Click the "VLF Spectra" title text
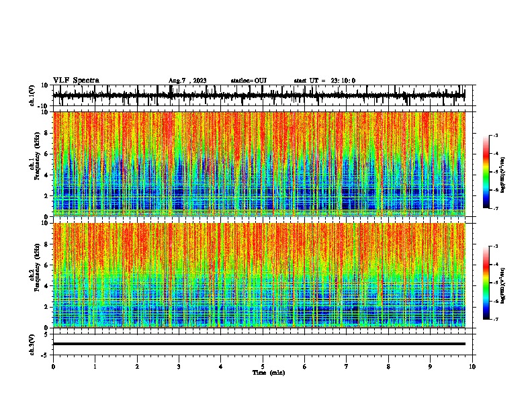The height and width of the screenshot is (411, 532). [x=76, y=81]
